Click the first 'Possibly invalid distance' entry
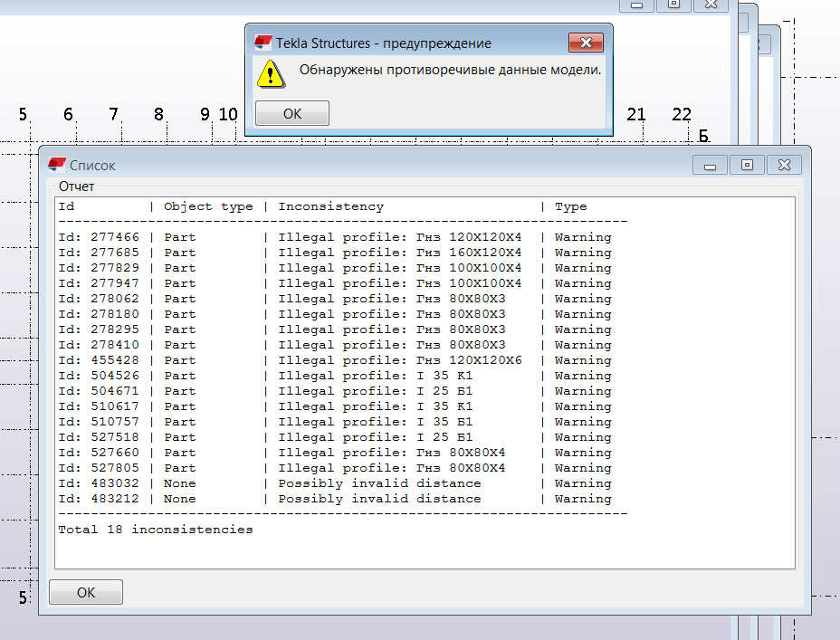 pyautogui.click(x=379, y=483)
